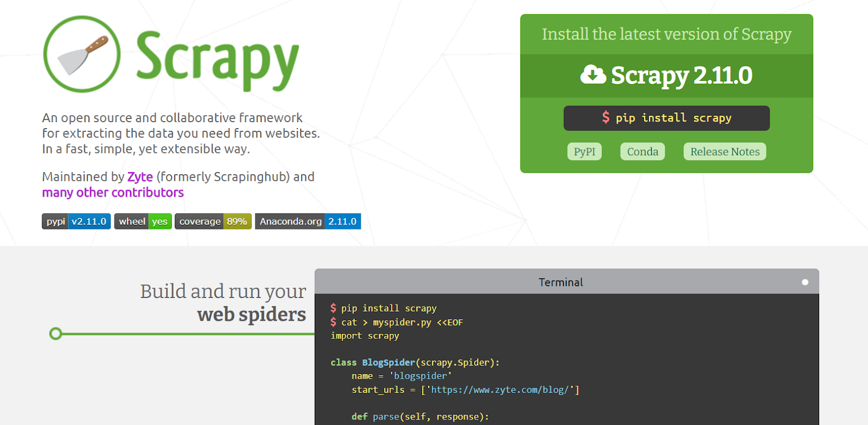Click 'def parse(self, response):' line
The width and height of the screenshot is (868, 425).
420,417
